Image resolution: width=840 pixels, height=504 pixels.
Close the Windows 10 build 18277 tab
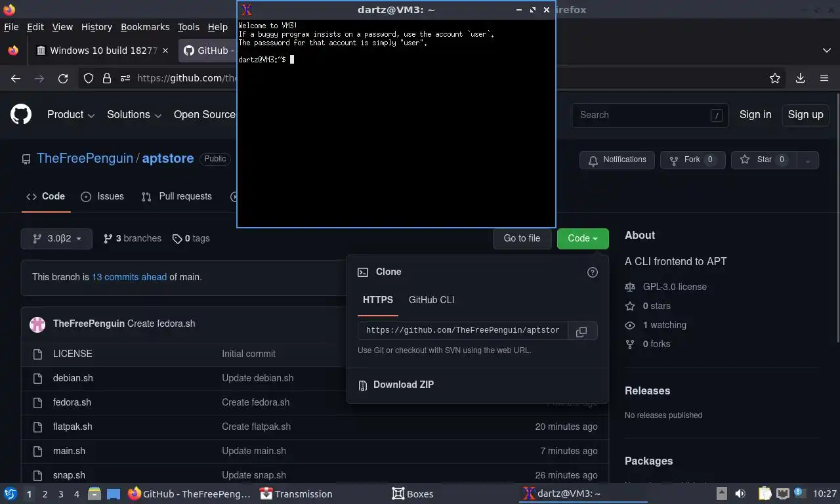coord(165,51)
